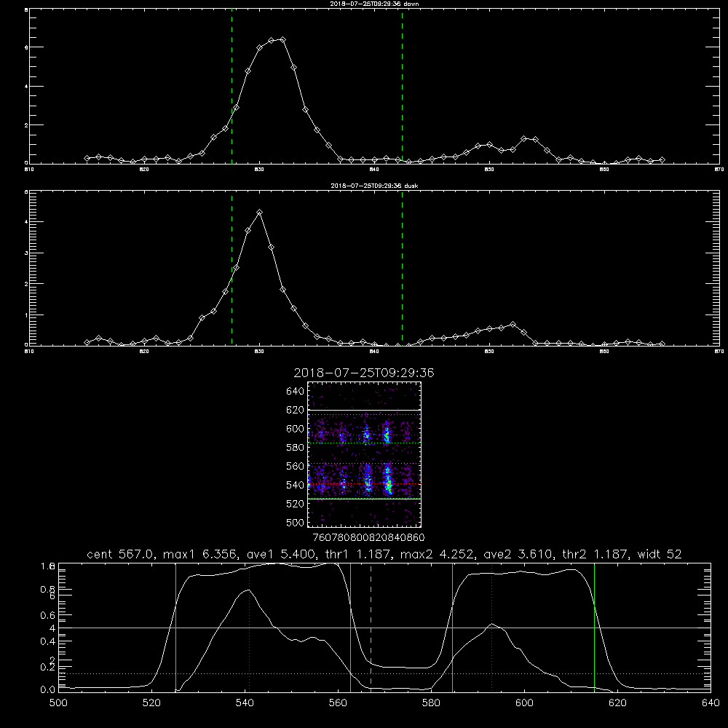Click left green dashed line in dusk plot

click(x=232, y=268)
